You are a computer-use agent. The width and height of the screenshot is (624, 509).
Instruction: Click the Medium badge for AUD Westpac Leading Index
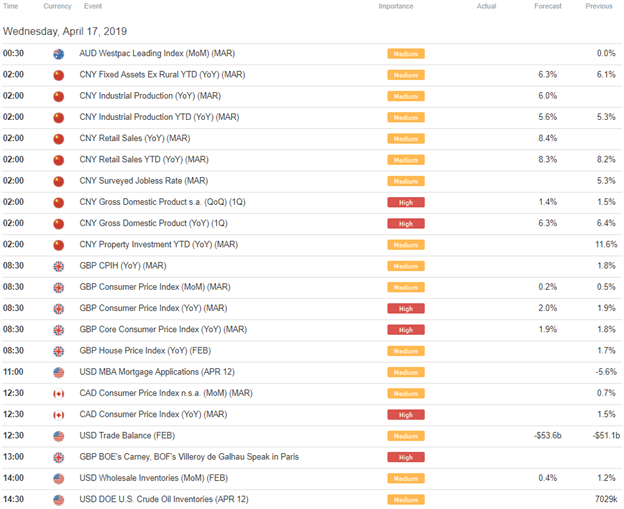[x=406, y=54]
